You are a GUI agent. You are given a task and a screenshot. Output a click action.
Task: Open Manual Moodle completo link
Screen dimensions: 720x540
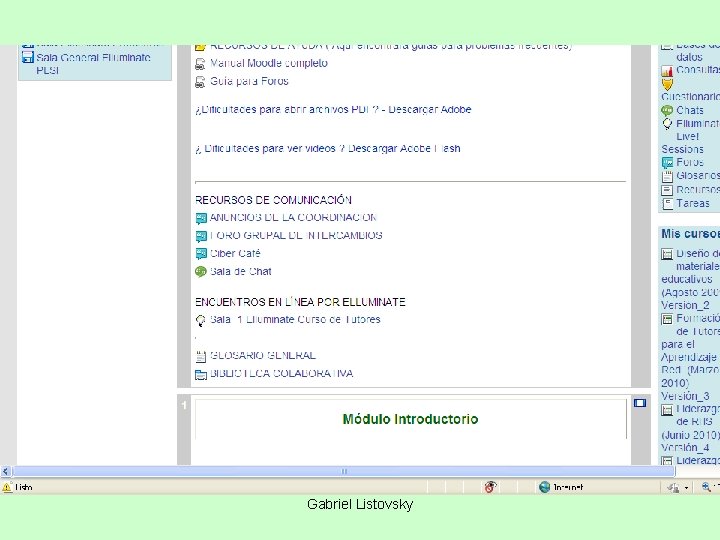click(x=269, y=63)
